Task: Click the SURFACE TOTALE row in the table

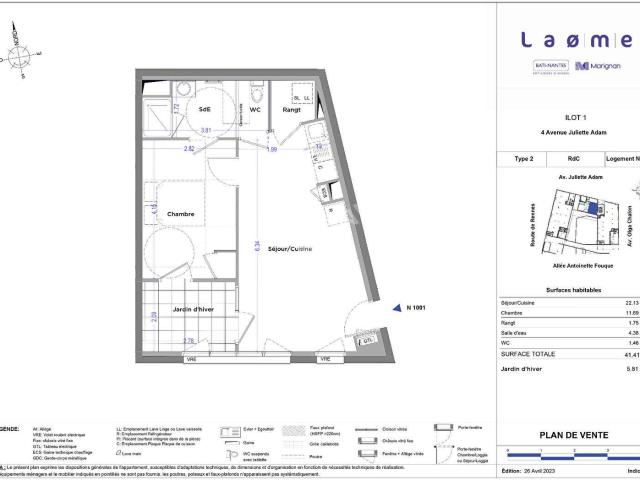Action: coord(570,354)
